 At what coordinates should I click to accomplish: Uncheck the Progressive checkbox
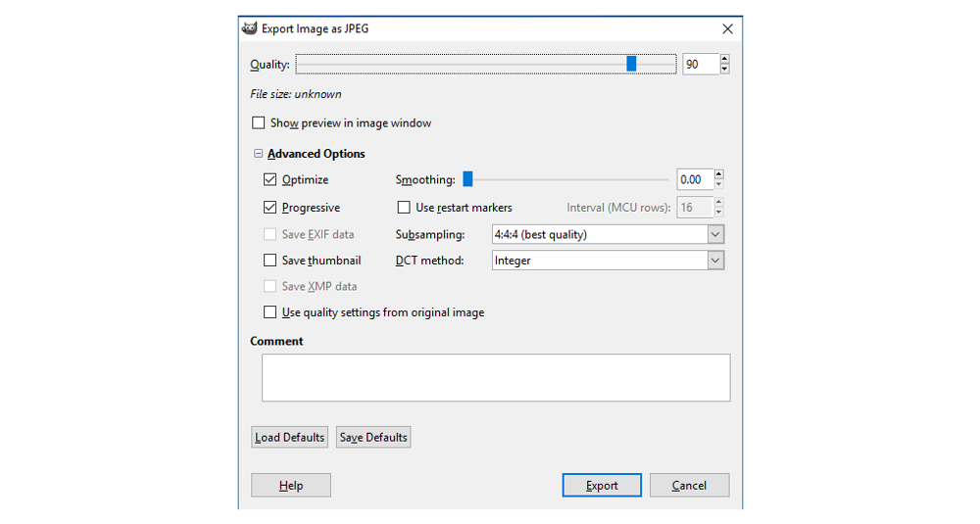pyautogui.click(x=269, y=208)
